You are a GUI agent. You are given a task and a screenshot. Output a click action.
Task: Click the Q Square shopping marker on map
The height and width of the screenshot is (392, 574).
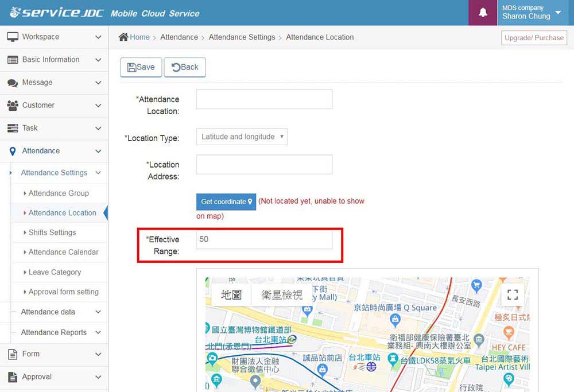click(x=395, y=320)
